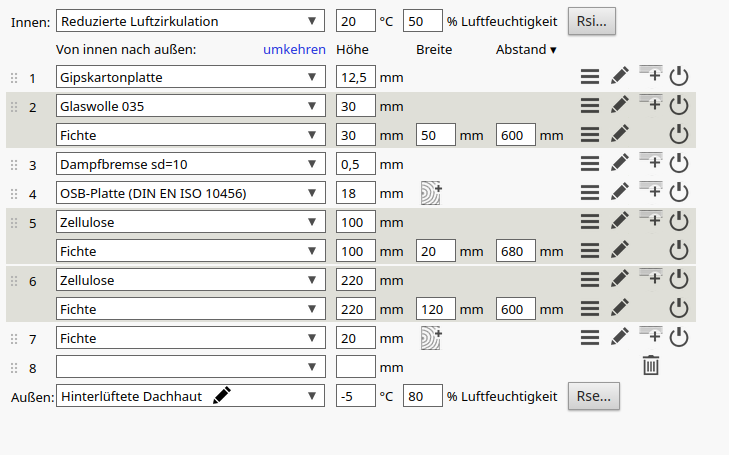This screenshot has width=729, height=455.
Task: Toggle power icon for Fichte 680 mm row
Action: point(679,250)
